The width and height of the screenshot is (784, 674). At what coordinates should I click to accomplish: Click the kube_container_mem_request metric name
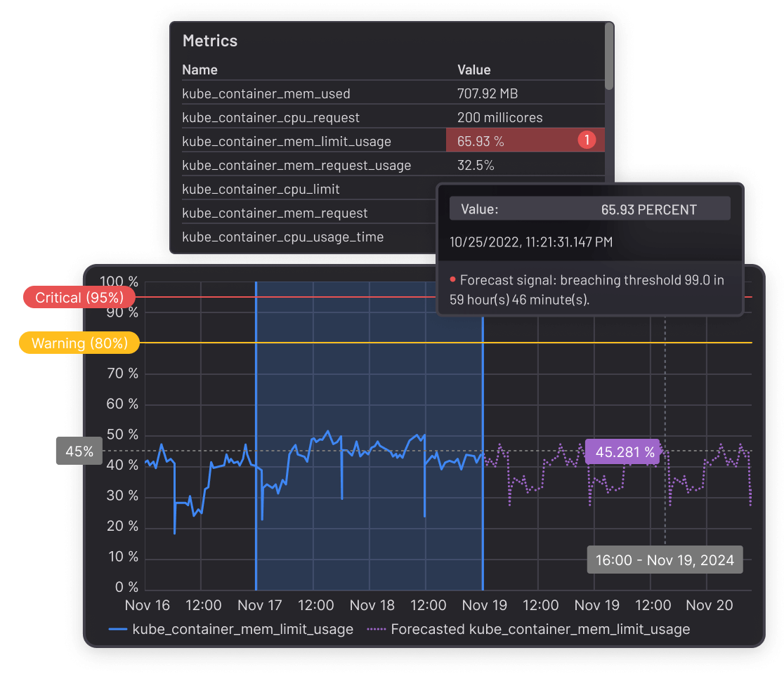tap(275, 213)
